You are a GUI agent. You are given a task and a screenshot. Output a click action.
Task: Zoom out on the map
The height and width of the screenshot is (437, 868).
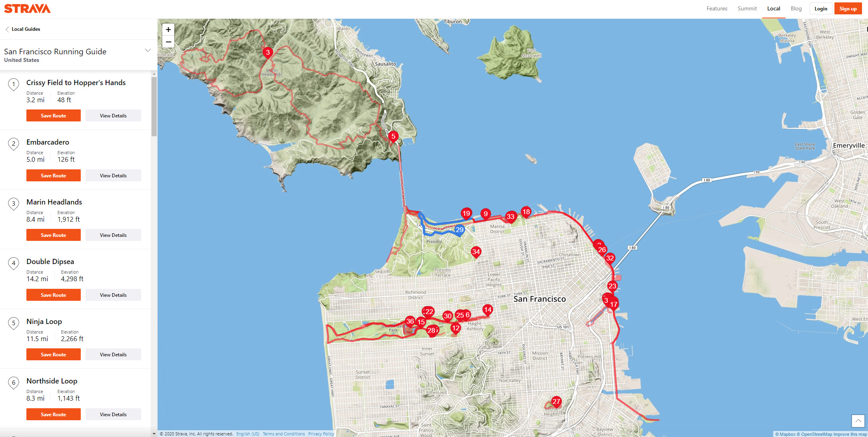click(x=168, y=42)
